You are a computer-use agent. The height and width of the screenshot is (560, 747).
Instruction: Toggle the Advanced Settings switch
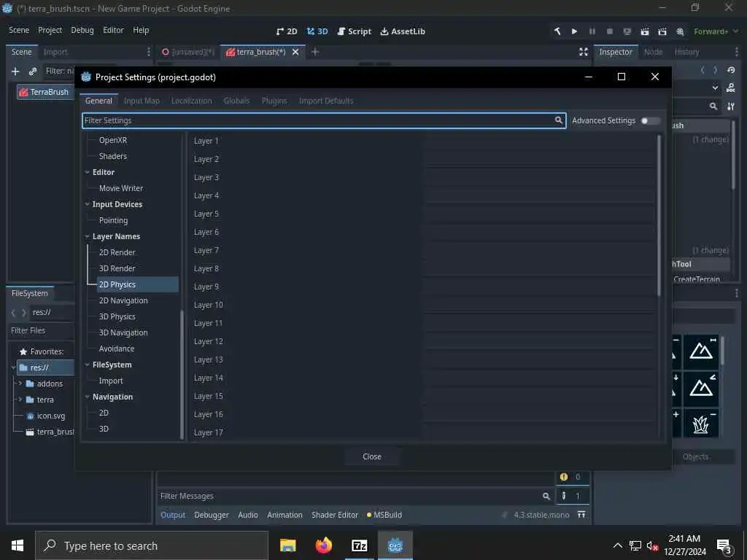pyautogui.click(x=650, y=121)
